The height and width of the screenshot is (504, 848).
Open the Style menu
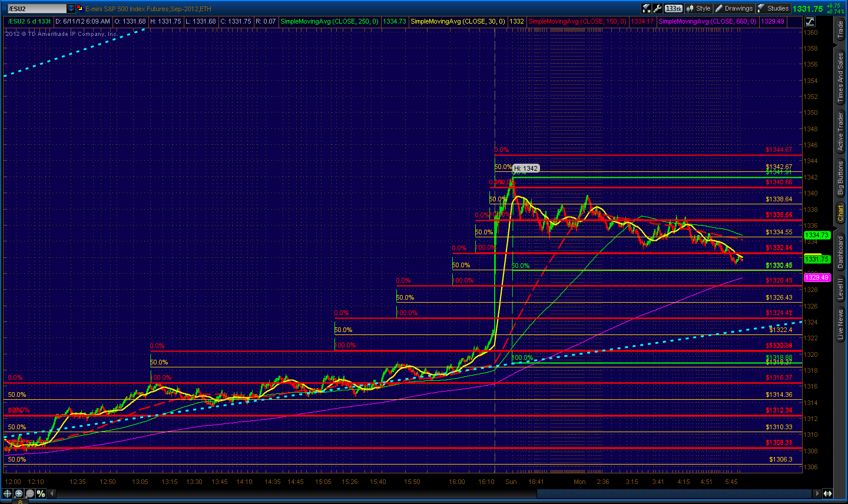[x=698, y=8]
